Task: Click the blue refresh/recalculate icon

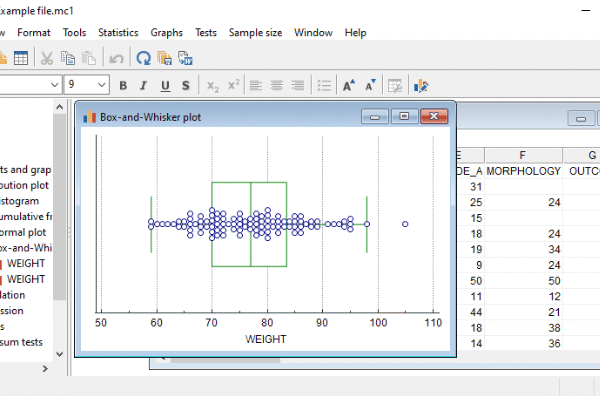Action: coord(143,58)
